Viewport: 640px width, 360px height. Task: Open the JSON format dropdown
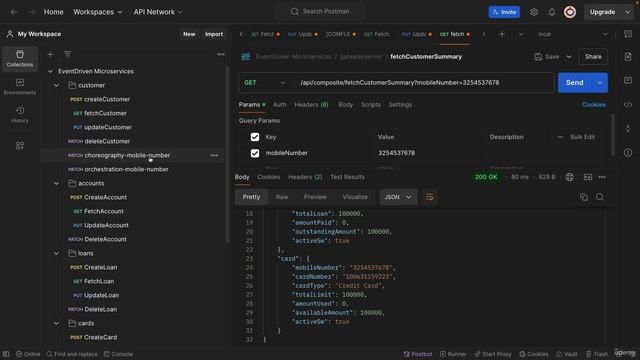398,197
